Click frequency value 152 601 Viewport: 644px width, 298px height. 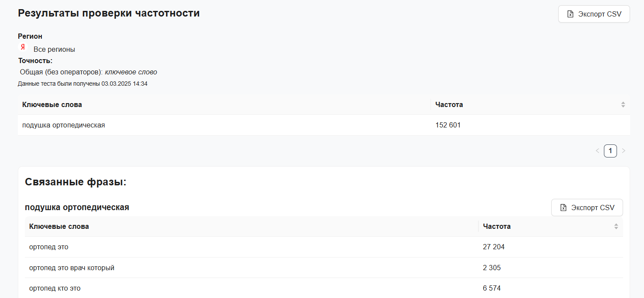click(x=448, y=125)
